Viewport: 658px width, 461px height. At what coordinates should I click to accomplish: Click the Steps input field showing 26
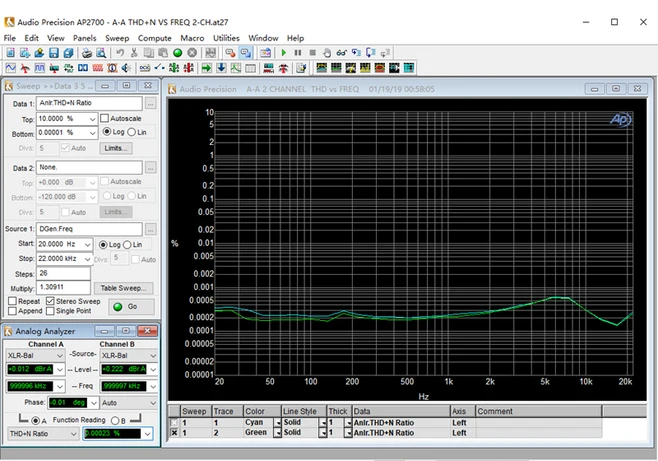63,273
